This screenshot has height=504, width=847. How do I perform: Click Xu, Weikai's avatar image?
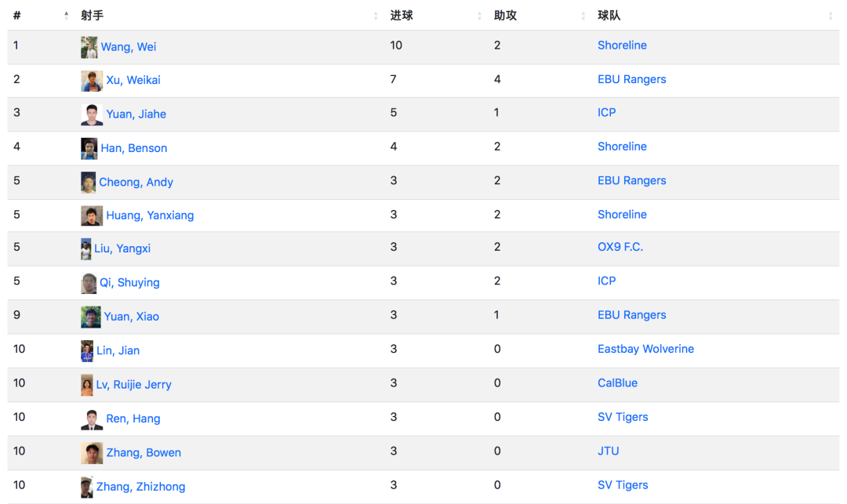point(92,81)
